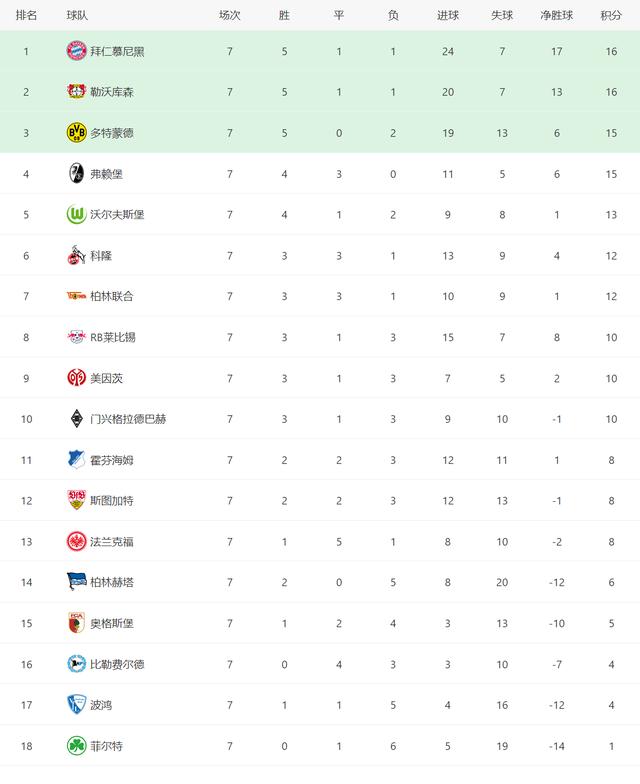Screen dimensions: 640x784
Task: Click the Wolfsburg green W logo
Action: (76, 214)
